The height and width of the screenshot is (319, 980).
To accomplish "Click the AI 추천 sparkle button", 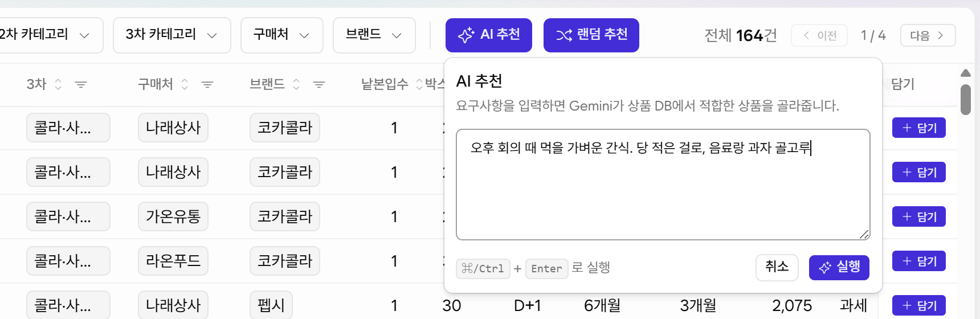I will (488, 35).
